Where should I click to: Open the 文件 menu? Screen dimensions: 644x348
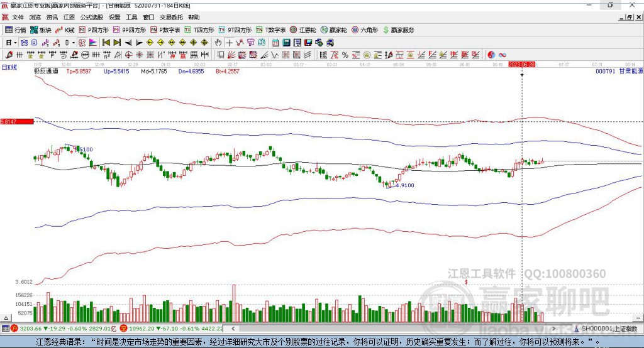(18, 17)
